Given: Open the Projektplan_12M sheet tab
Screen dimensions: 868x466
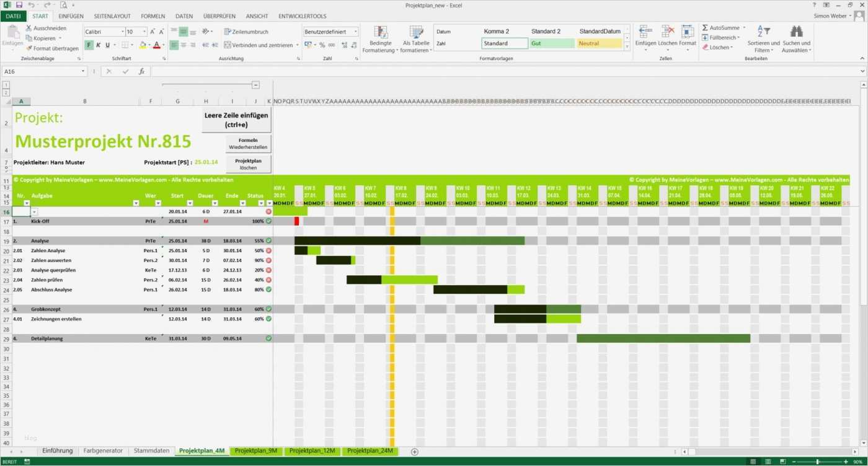Looking at the screenshot, I should pyautogui.click(x=312, y=451).
